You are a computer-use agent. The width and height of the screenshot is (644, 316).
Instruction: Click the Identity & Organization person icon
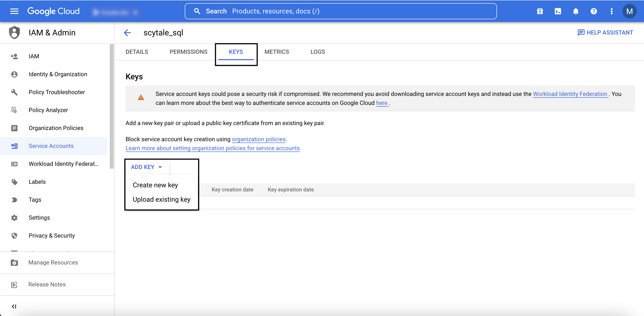pos(14,74)
